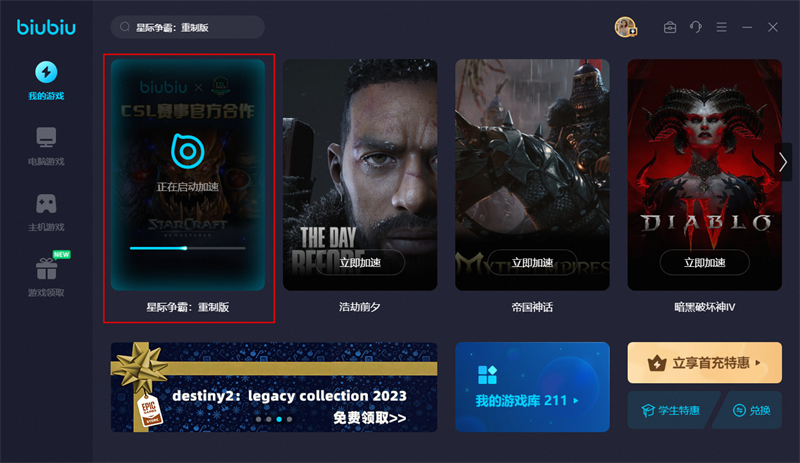800x463 pixels.
Task: Click the acceleration progress bar
Action: [x=187, y=248]
